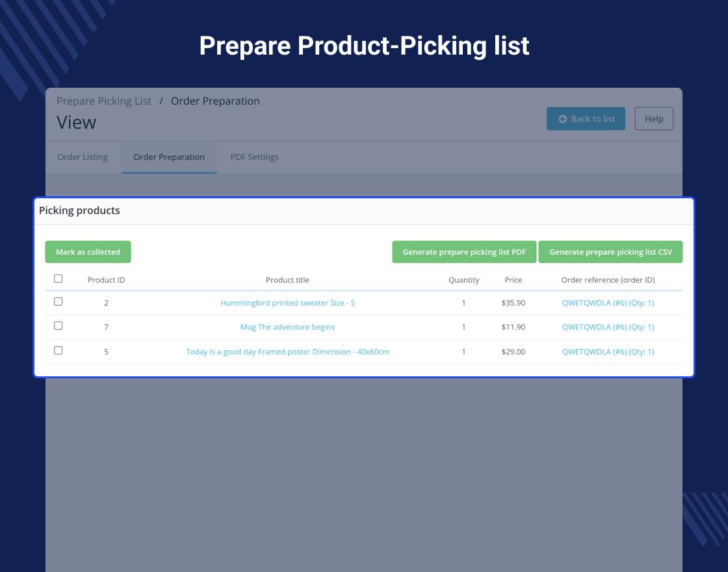Click the Order Preparation breadcrumb
728x572 pixels.
coord(215,101)
